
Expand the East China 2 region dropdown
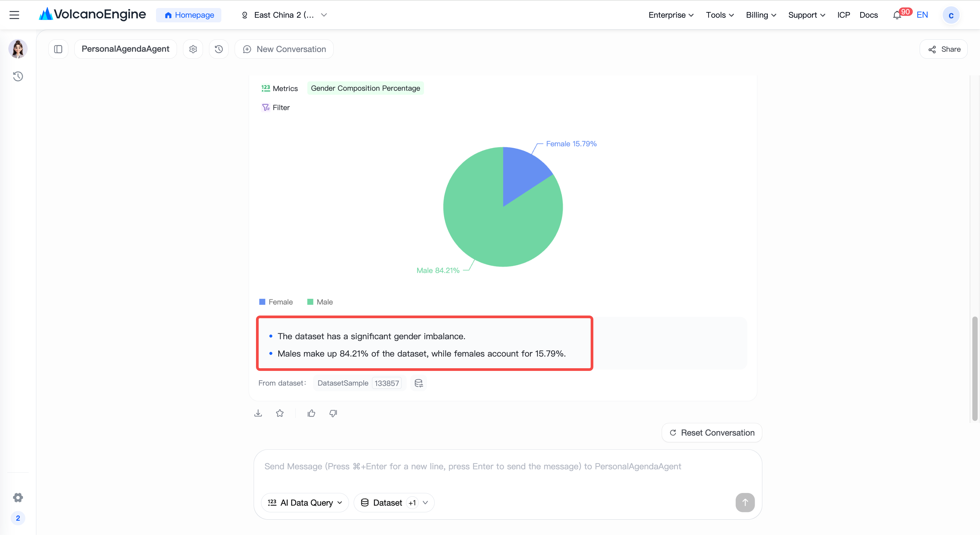(x=284, y=15)
